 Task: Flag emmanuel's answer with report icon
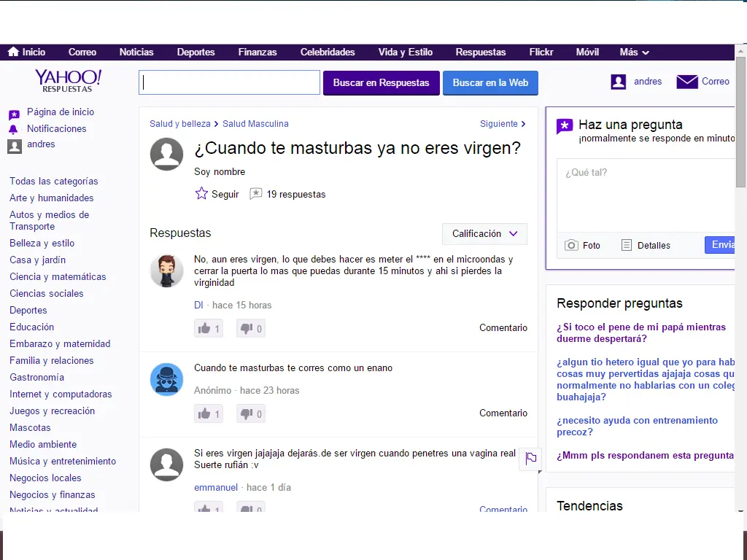click(531, 459)
